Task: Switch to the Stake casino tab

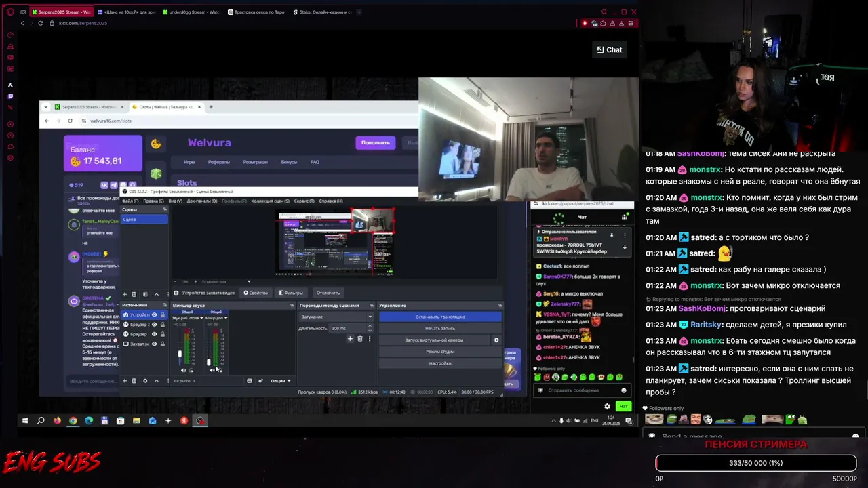Action: click(322, 12)
